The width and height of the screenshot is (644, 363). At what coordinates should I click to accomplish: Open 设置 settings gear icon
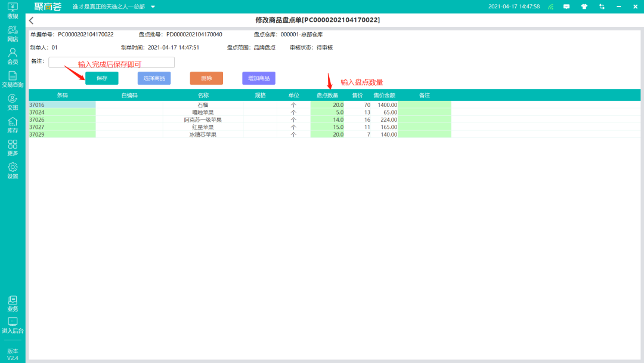coord(13,171)
